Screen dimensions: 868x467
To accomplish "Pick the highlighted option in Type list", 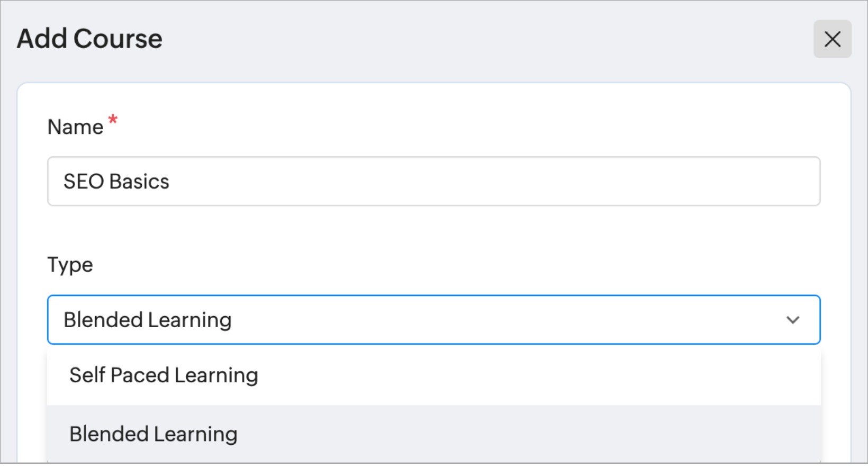I will (x=153, y=434).
